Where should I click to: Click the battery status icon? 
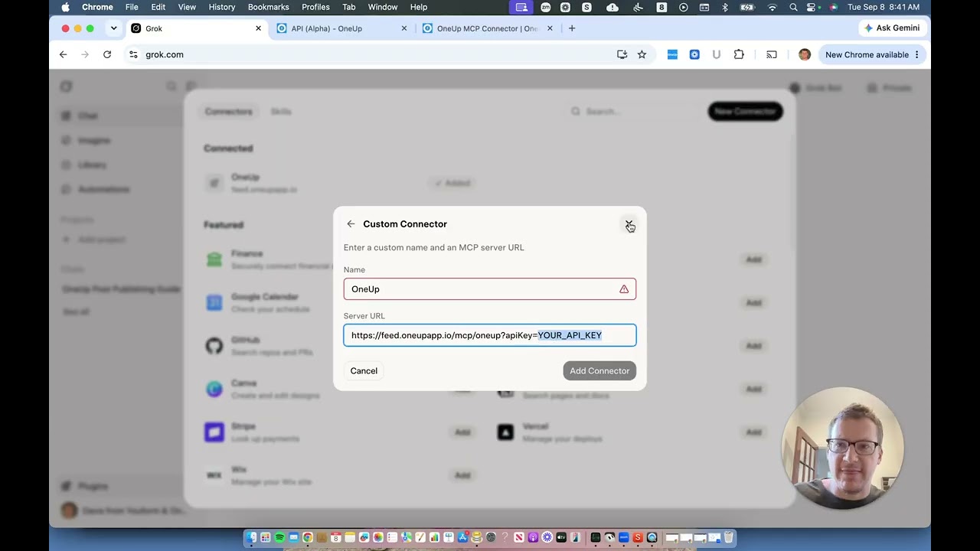(748, 7)
